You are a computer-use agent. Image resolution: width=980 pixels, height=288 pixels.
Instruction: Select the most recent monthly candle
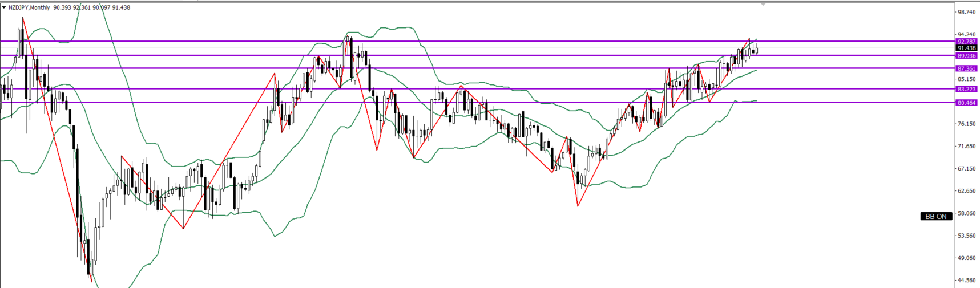click(x=756, y=50)
